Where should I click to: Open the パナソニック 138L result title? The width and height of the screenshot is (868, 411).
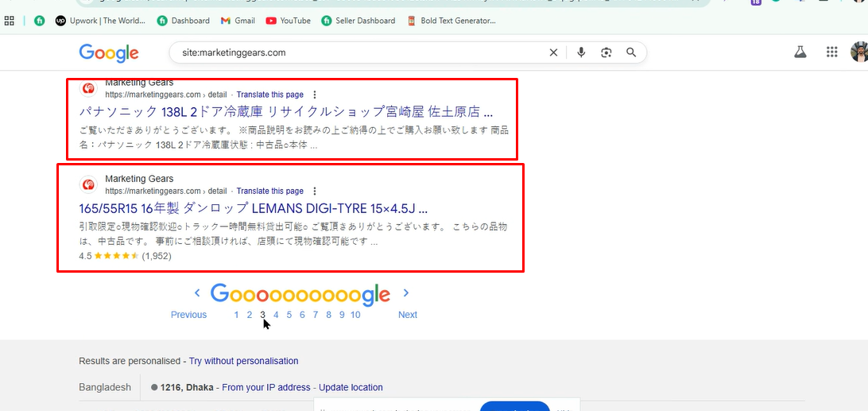pos(286,112)
